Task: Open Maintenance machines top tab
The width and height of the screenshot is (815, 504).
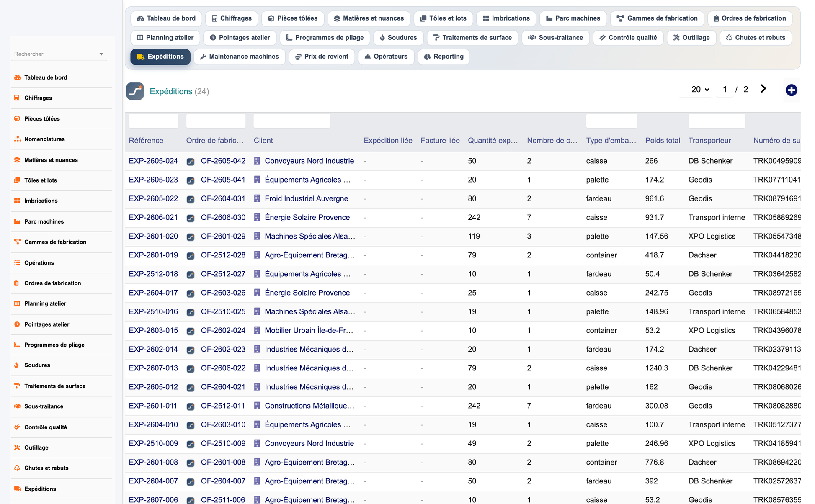Action: click(240, 57)
